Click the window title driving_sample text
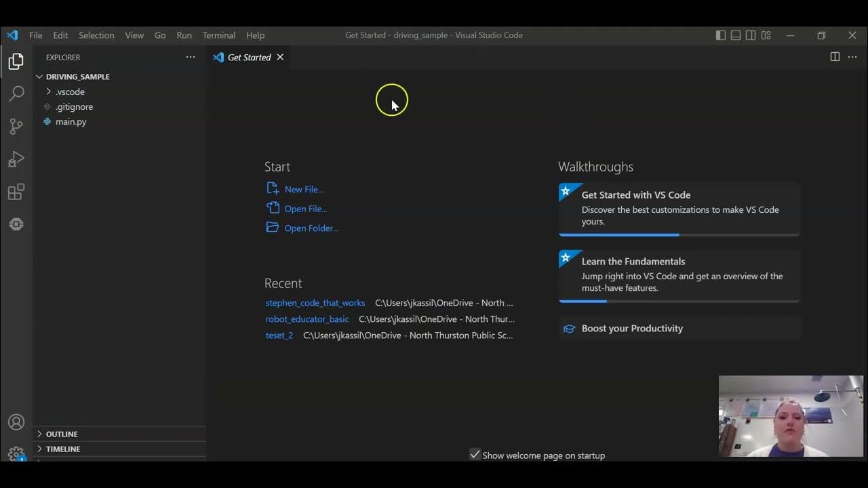 (420, 35)
